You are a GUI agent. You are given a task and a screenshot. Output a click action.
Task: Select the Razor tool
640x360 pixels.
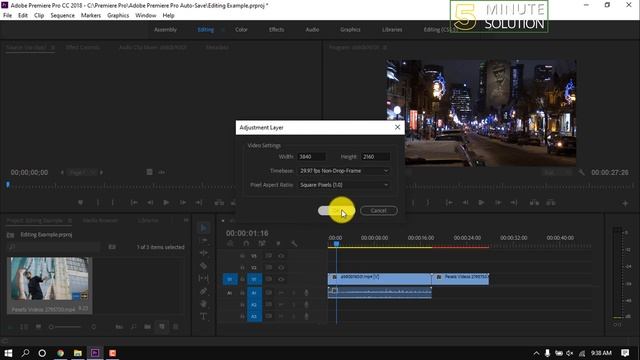pyautogui.click(x=204, y=266)
